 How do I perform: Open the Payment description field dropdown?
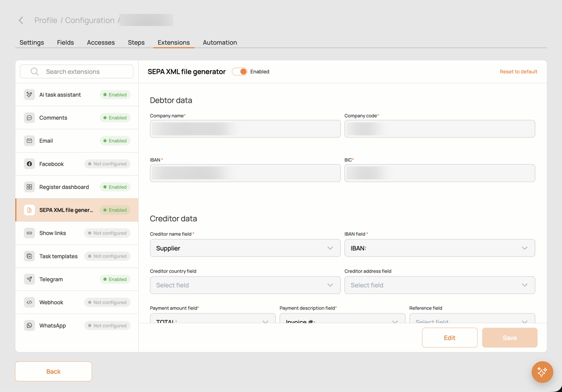(x=342, y=318)
